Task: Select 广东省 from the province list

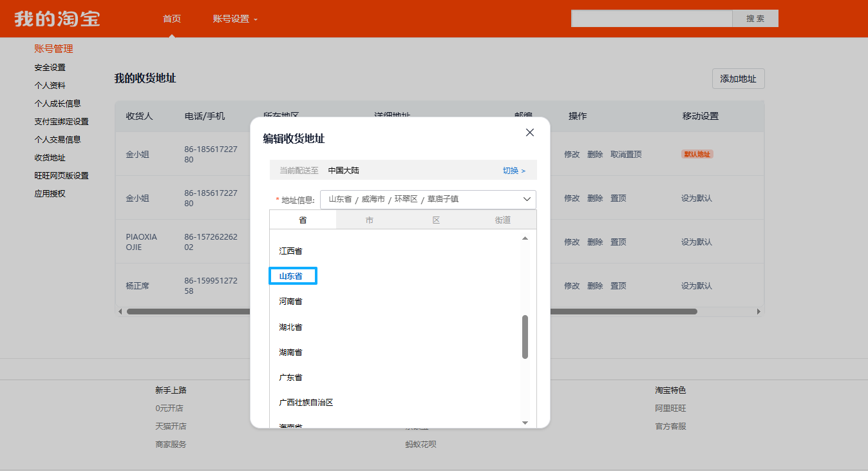Action: (290, 377)
